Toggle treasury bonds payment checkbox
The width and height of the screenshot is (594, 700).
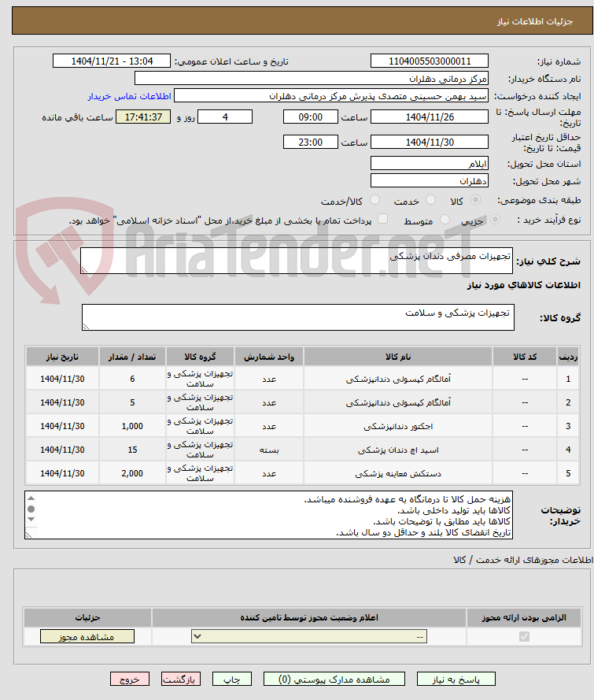pos(382,219)
